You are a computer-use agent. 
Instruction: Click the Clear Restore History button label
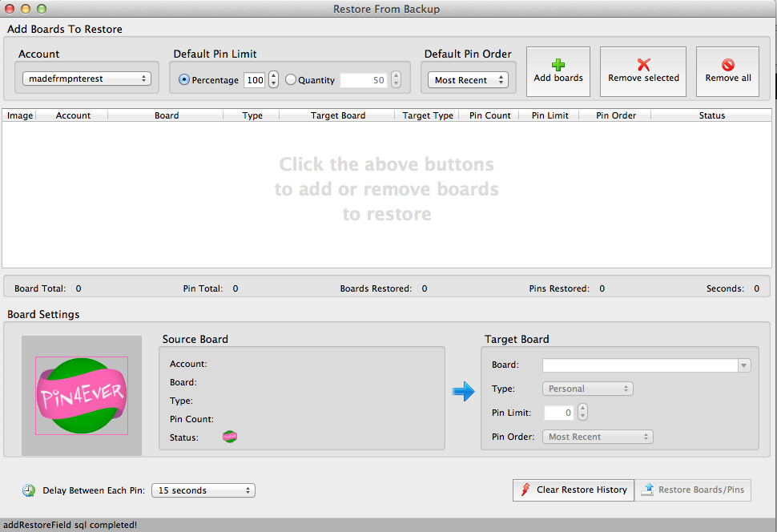[x=582, y=490]
